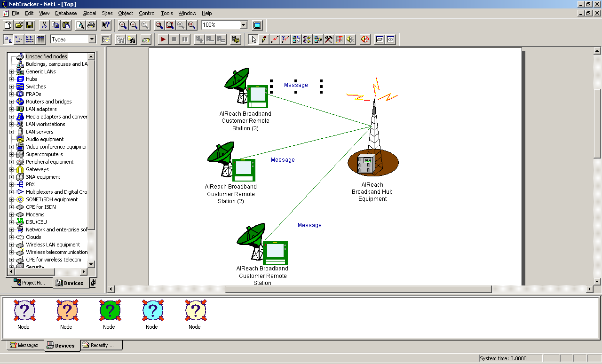Click the Zoom In magnifier with plus
Image resolution: width=602 pixels, height=364 pixels.
[123, 25]
